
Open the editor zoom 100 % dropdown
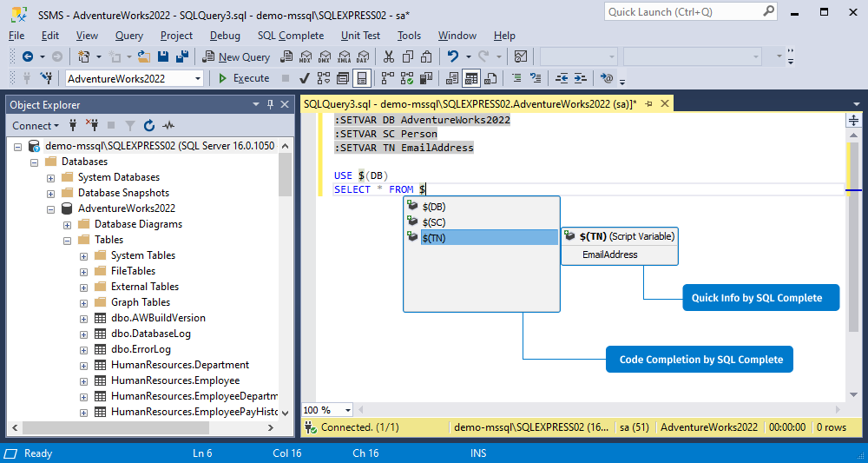(x=348, y=410)
